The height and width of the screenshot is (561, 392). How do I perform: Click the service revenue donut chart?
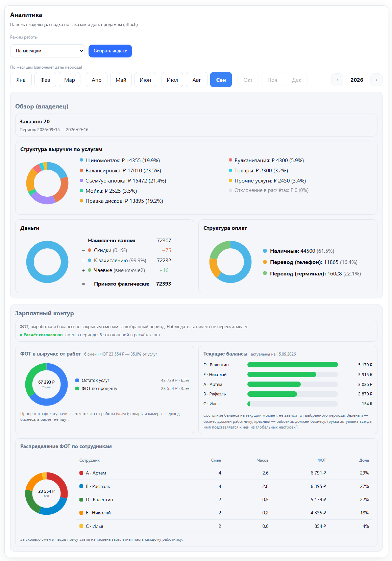point(47,183)
